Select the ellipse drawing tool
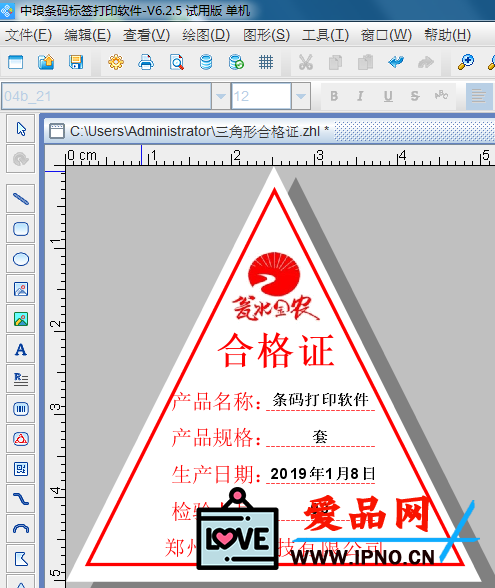This screenshot has width=495, height=588. tap(21, 259)
